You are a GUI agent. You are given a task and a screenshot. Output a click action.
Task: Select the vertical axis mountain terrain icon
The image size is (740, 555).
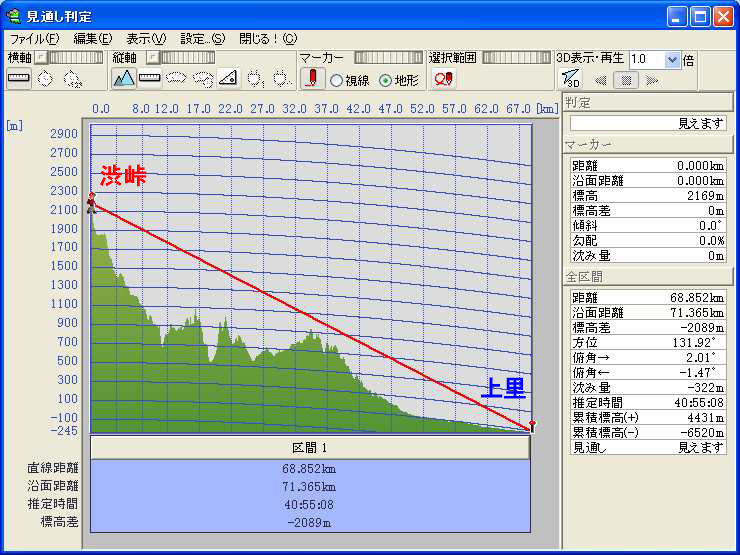(x=124, y=78)
